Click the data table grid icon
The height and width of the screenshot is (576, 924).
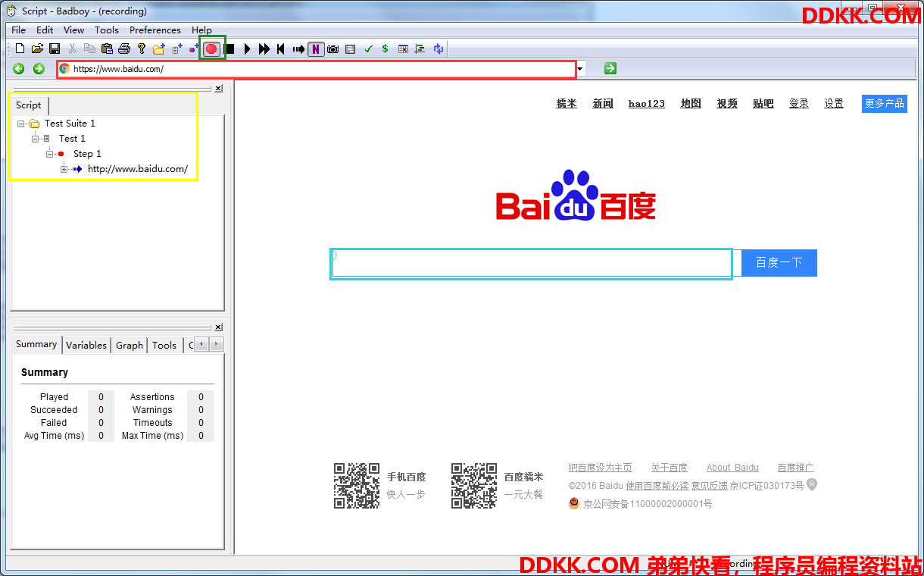coord(403,49)
